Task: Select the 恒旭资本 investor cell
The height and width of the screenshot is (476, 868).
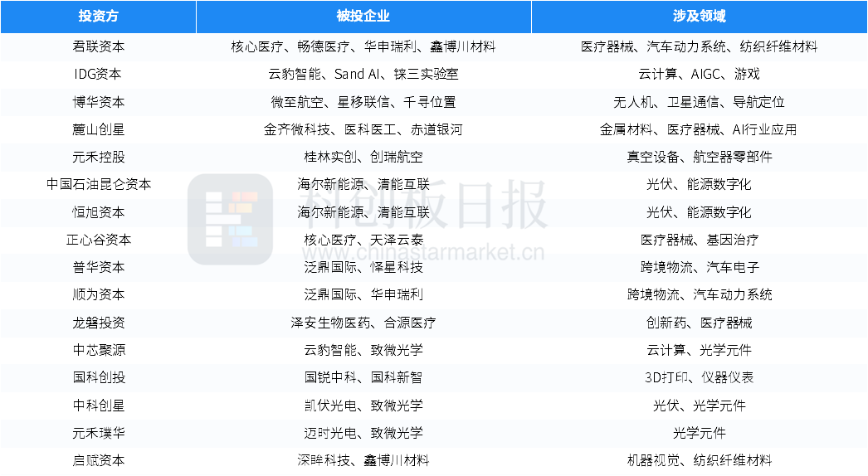Action: pos(99,212)
